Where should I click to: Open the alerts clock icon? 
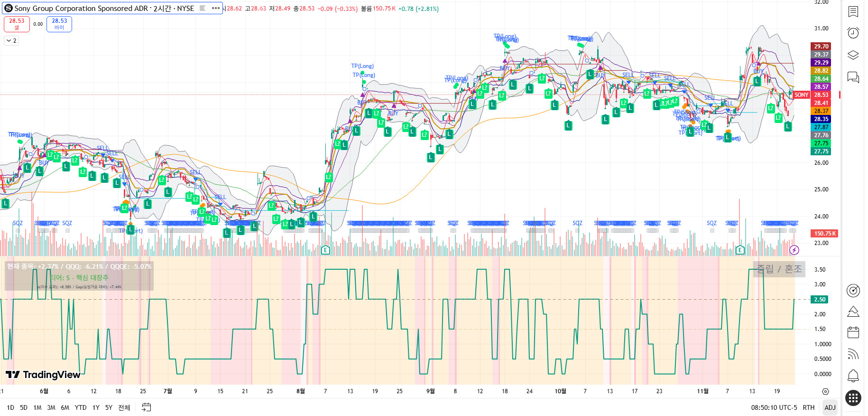[x=853, y=33]
